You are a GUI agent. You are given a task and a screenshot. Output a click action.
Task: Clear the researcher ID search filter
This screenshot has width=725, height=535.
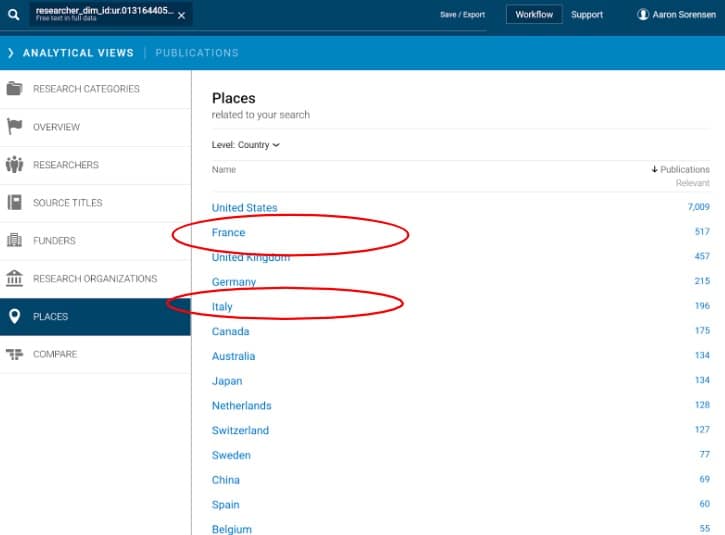click(181, 16)
